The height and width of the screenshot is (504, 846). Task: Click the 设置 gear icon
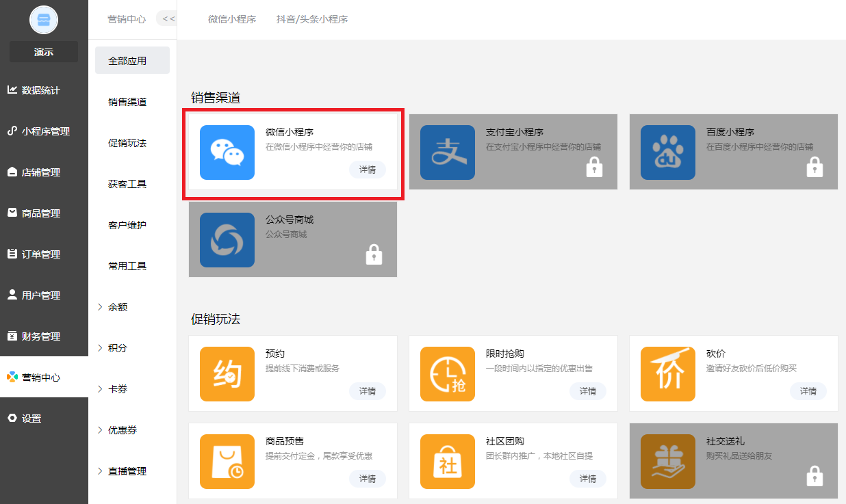(x=12, y=418)
